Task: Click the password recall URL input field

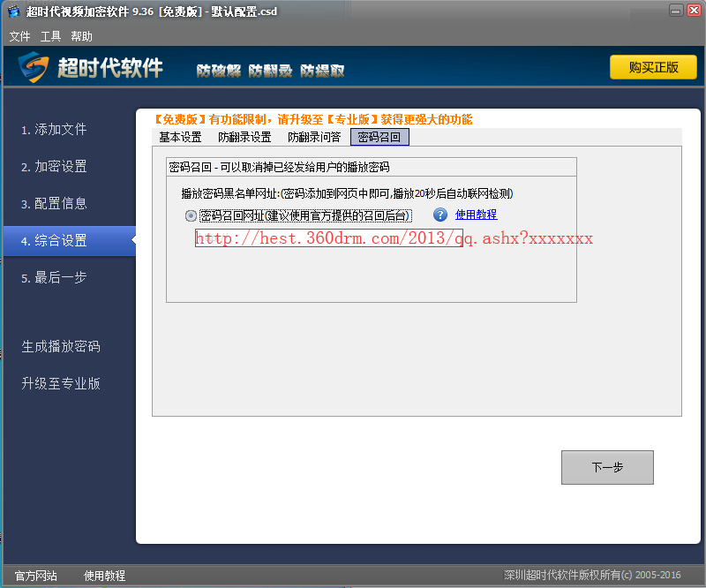Action: click(x=328, y=237)
